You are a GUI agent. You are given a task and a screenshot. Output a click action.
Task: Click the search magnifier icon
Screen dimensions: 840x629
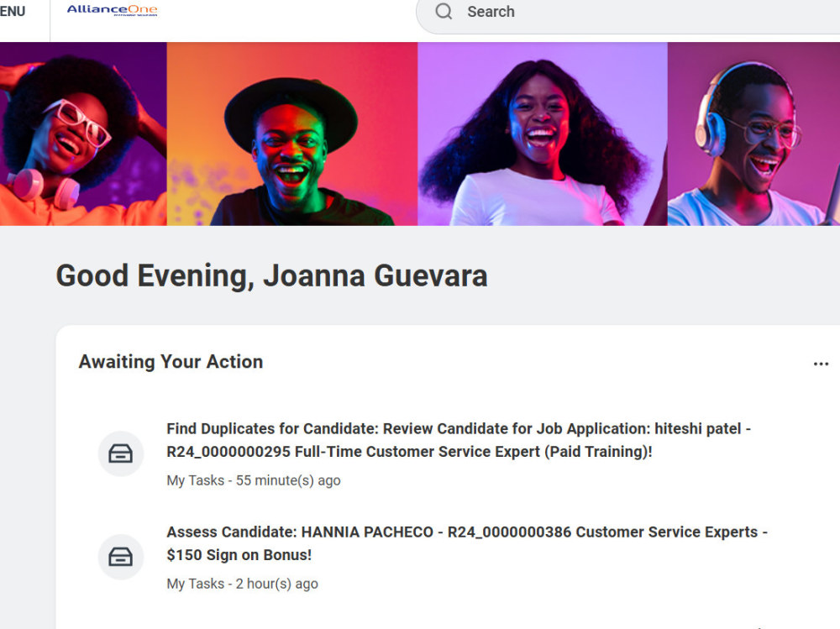[x=444, y=11]
